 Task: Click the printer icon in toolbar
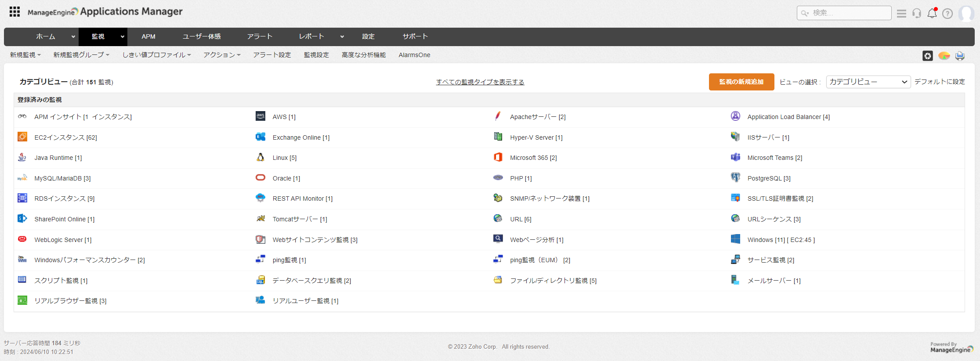coord(960,56)
